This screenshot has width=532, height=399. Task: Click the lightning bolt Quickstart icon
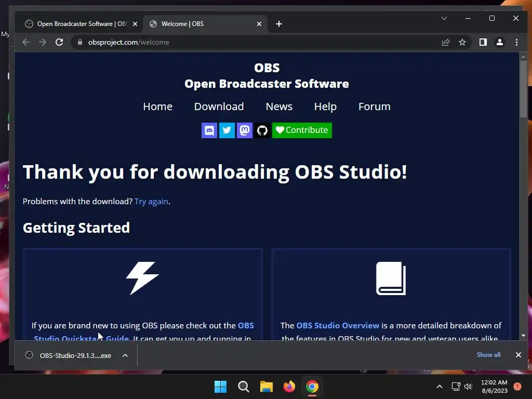[x=142, y=278]
